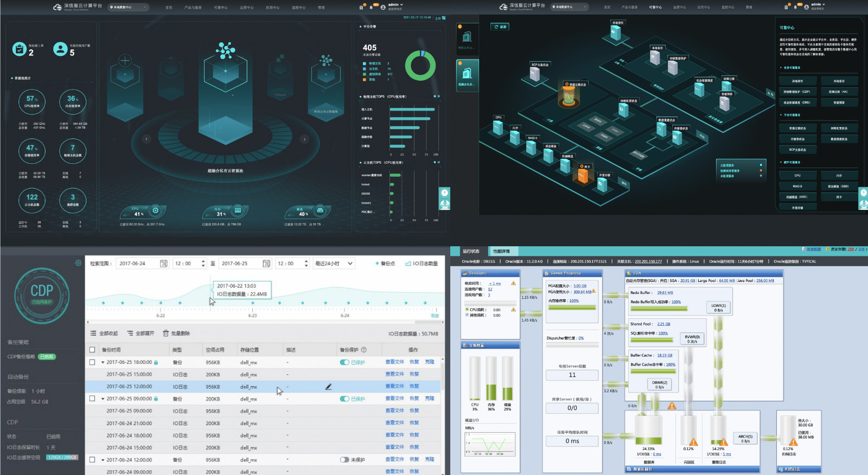Click the pending work orders clipboard icon
This screenshot has width=868, height=475.
[x=20, y=49]
